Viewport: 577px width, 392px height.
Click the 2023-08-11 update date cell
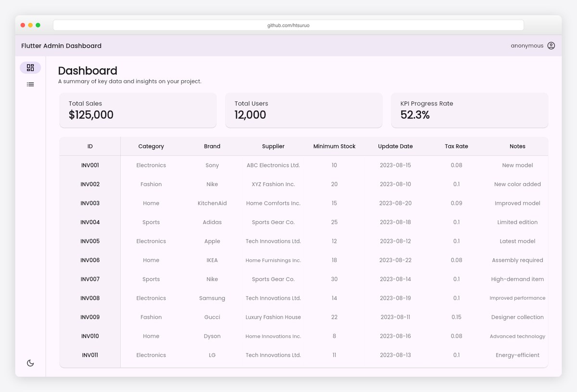click(395, 317)
